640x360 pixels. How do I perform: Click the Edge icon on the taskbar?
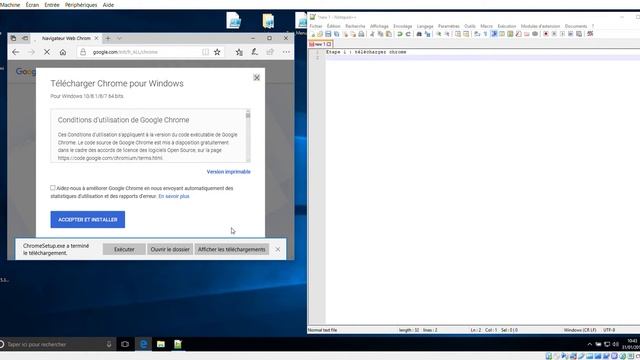(143, 344)
